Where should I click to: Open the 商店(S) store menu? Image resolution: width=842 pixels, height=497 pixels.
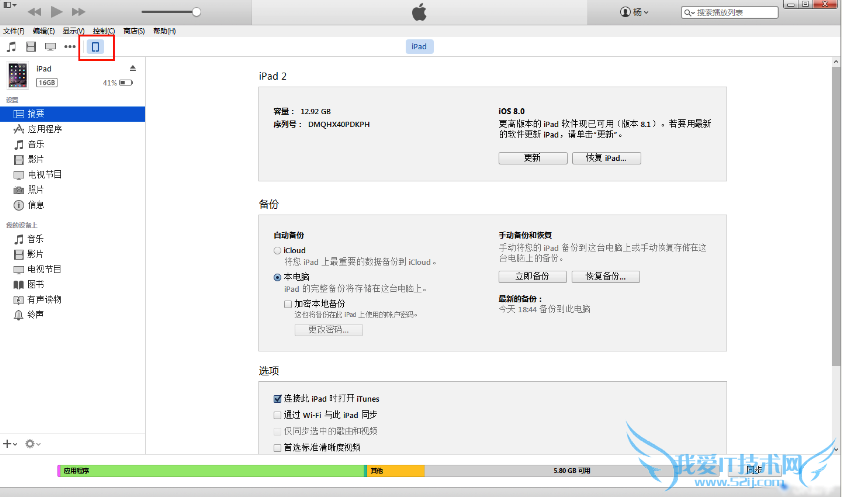(x=133, y=31)
